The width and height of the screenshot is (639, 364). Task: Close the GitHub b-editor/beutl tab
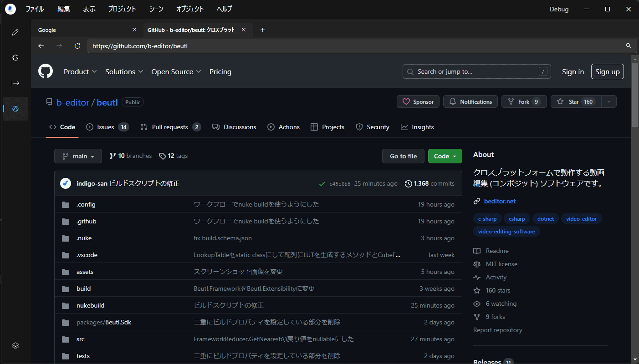click(x=244, y=30)
